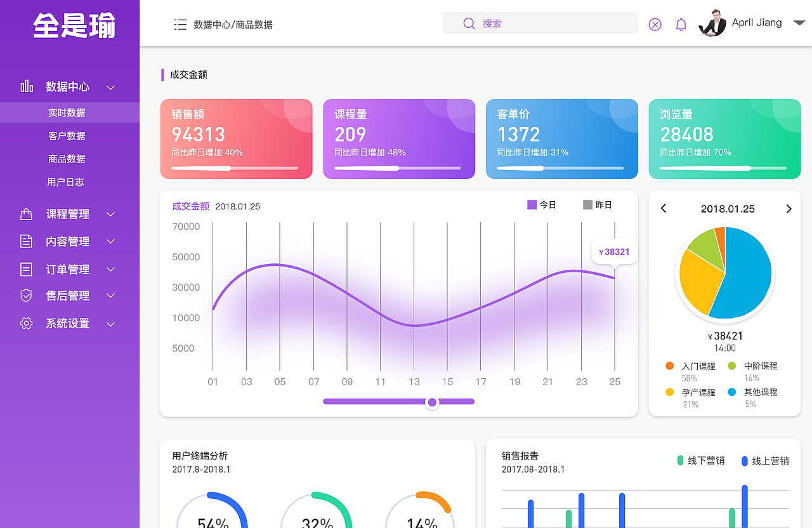Focus the 搜索 search field

[540, 23]
